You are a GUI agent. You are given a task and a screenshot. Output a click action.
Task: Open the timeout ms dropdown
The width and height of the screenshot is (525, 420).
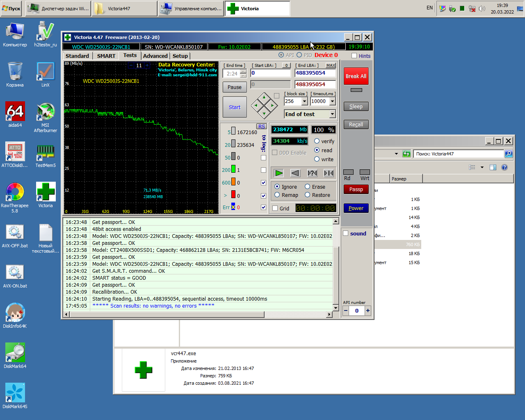tap(332, 101)
